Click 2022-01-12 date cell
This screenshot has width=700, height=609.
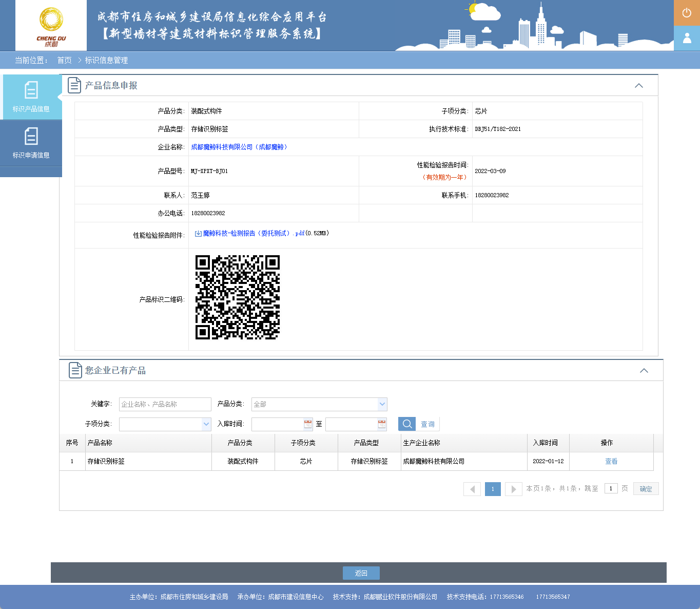click(548, 461)
